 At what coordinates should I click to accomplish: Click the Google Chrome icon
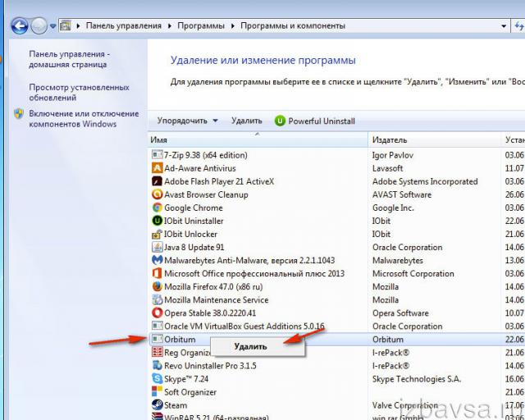click(x=157, y=208)
